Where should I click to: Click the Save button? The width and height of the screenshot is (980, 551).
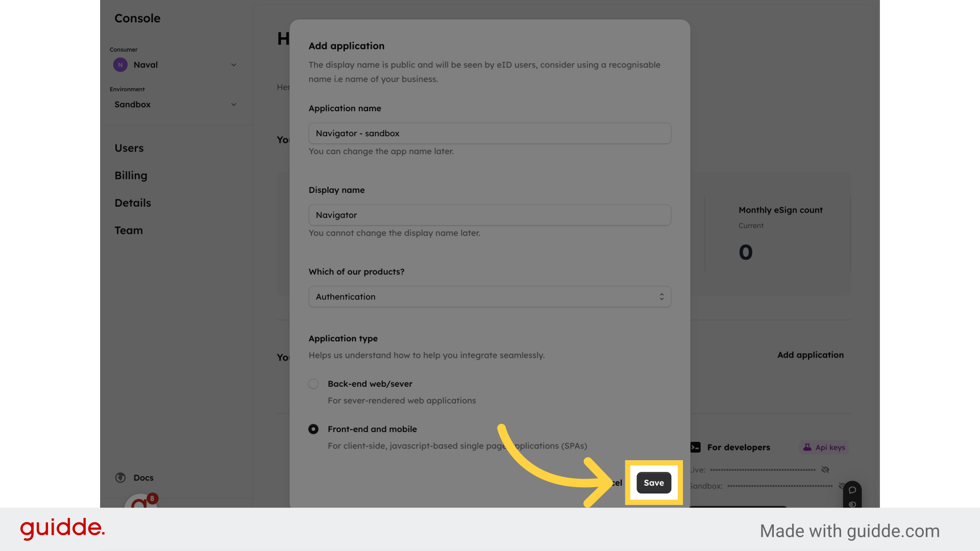point(653,482)
